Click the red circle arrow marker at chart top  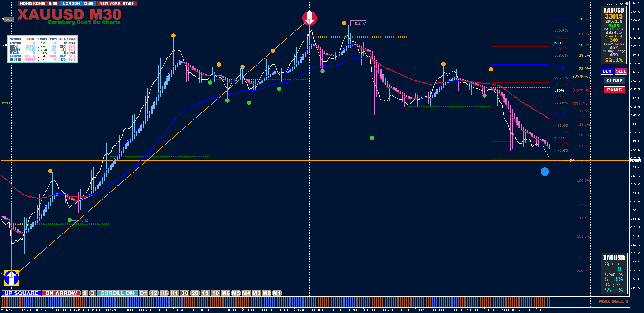click(309, 18)
